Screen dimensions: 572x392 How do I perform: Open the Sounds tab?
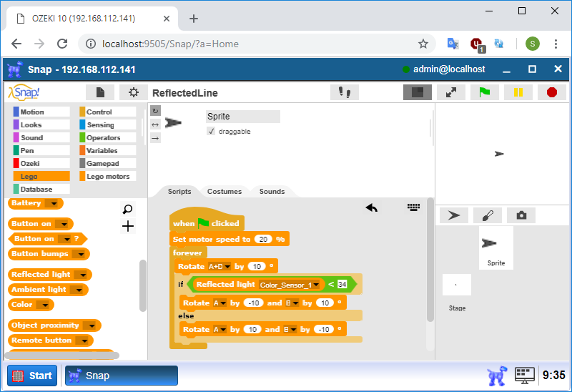pos(272,191)
